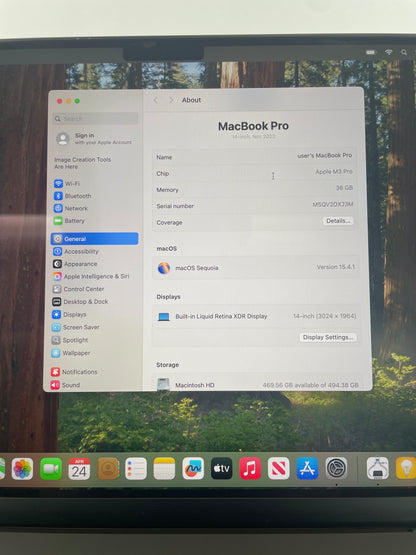Click the macOS Sequoia row
This screenshot has height=555, width=416.
click(x=256, y=268)
